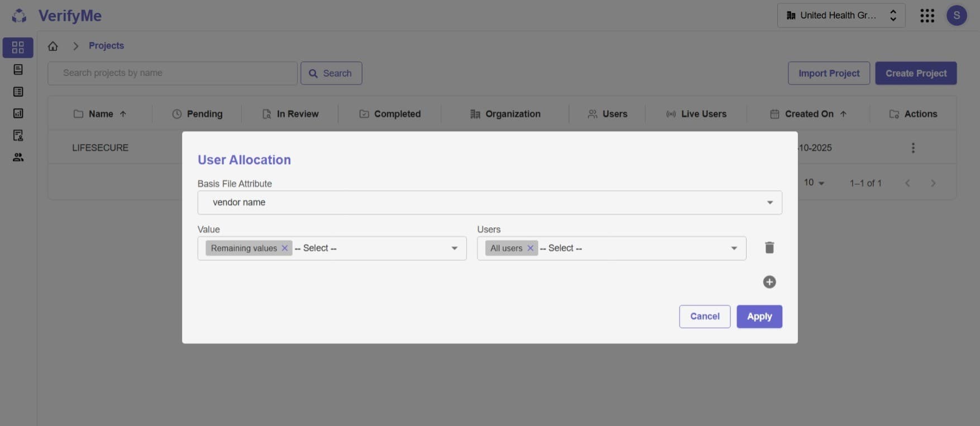The image size is (980, 426).
Task: Add a new allocation row with plus icon
Action: pos(769,282)
